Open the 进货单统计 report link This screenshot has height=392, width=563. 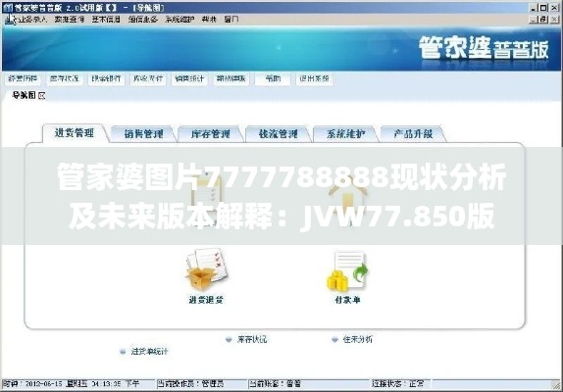tap(149, 352)
